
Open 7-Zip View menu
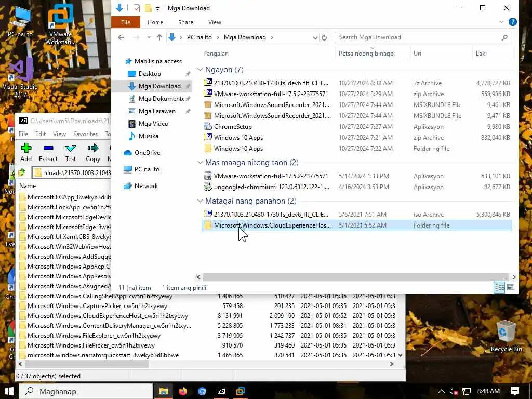(x=59, y=134)
